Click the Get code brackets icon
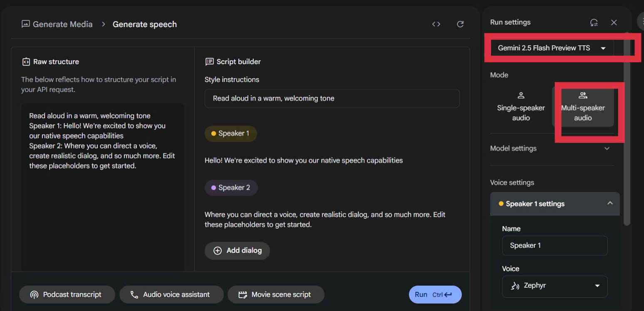The height and width of the screenshot is (311, 644). [436, 24]
